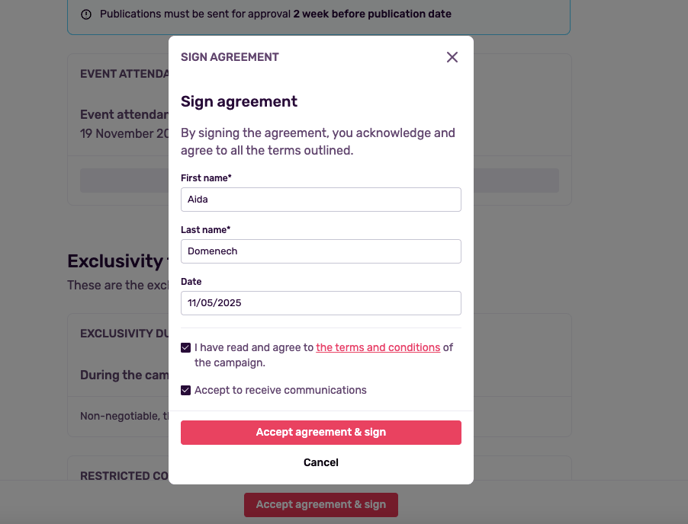Click the Date label above the date field
The image size is (688, 524).
191,282
